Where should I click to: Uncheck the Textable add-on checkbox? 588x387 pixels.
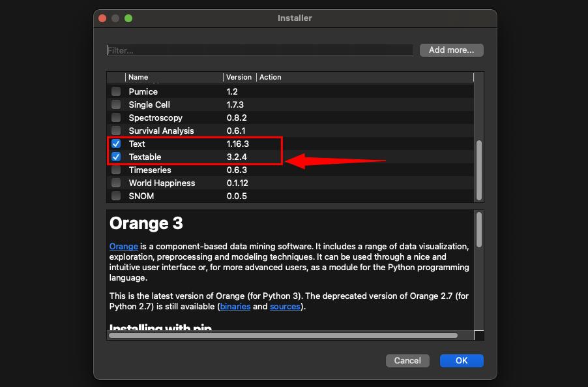pos(116,157)
